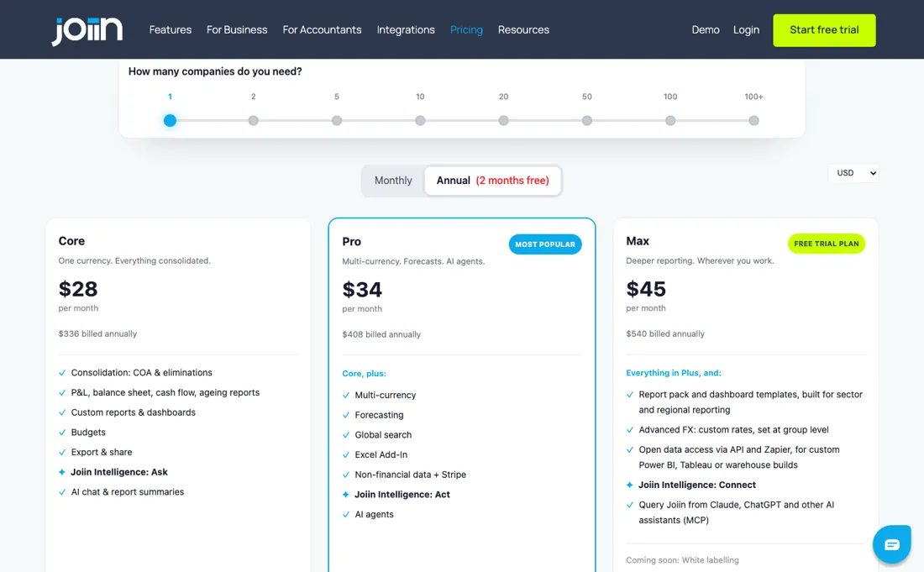Click 'Everything in Plus, and:' heading

coord(673,373)
